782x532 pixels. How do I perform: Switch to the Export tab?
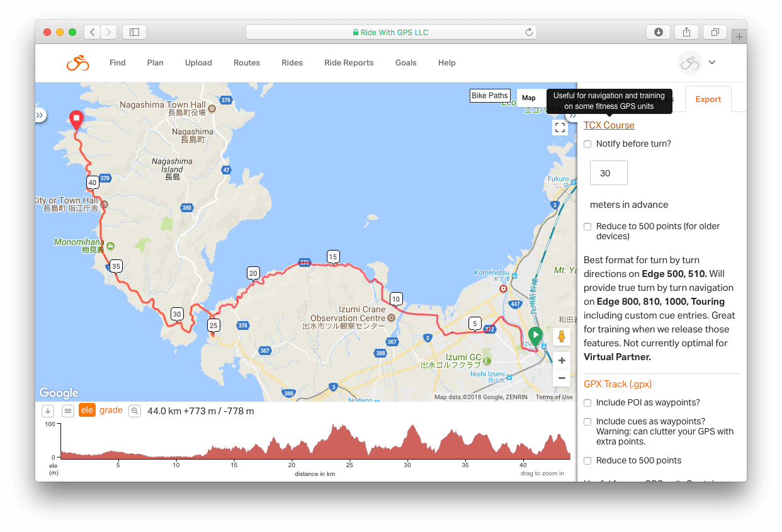click(x=708, y=99)
